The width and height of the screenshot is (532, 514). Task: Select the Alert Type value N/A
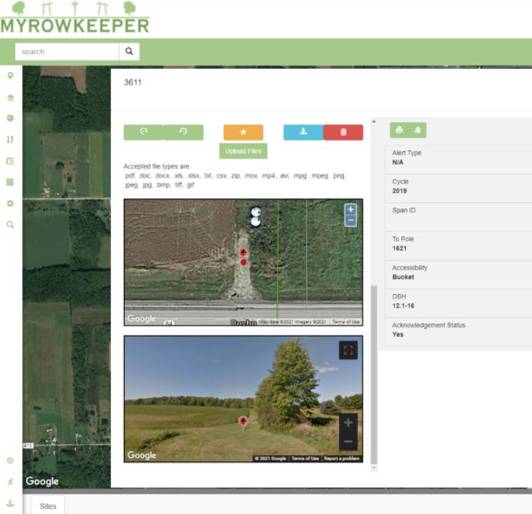click(398, 162)
